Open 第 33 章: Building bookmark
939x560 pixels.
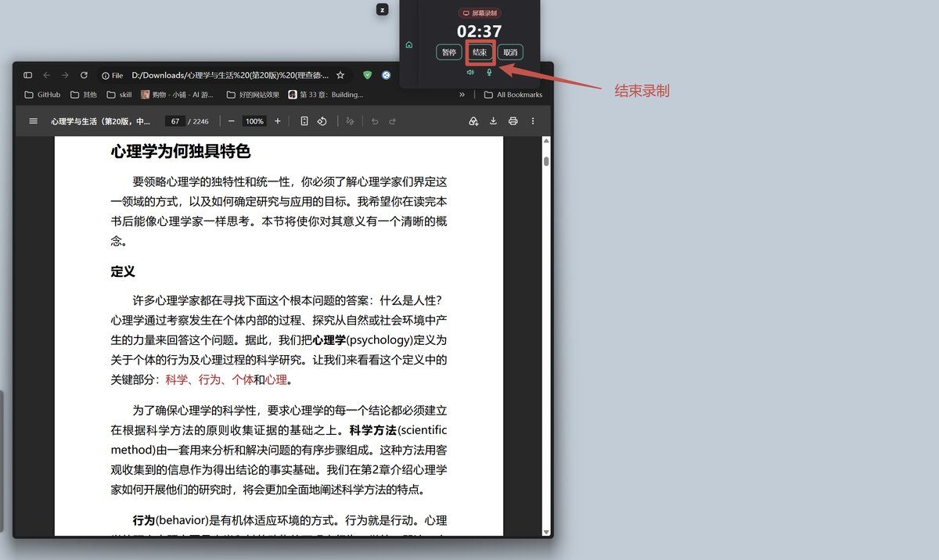click(326, 95)
